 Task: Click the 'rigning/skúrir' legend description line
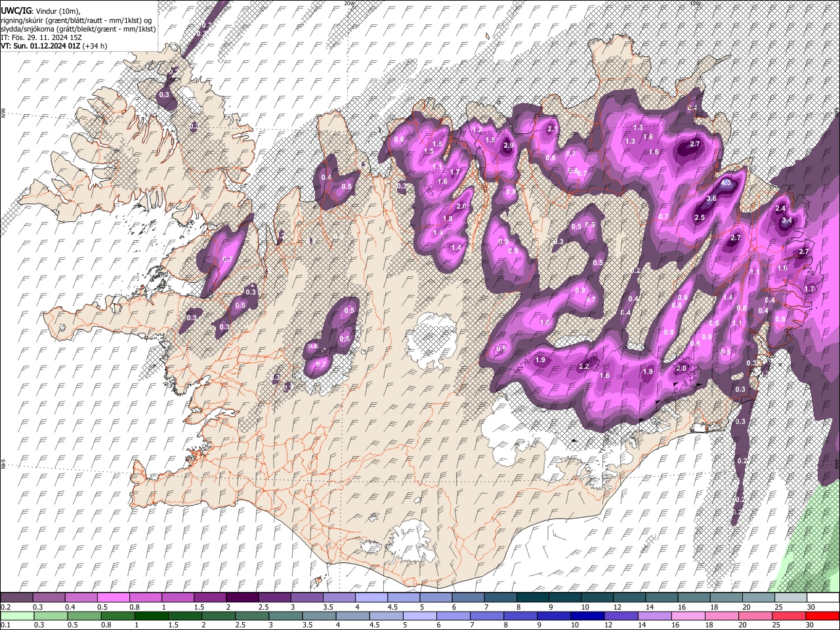[x=76, y=20]
